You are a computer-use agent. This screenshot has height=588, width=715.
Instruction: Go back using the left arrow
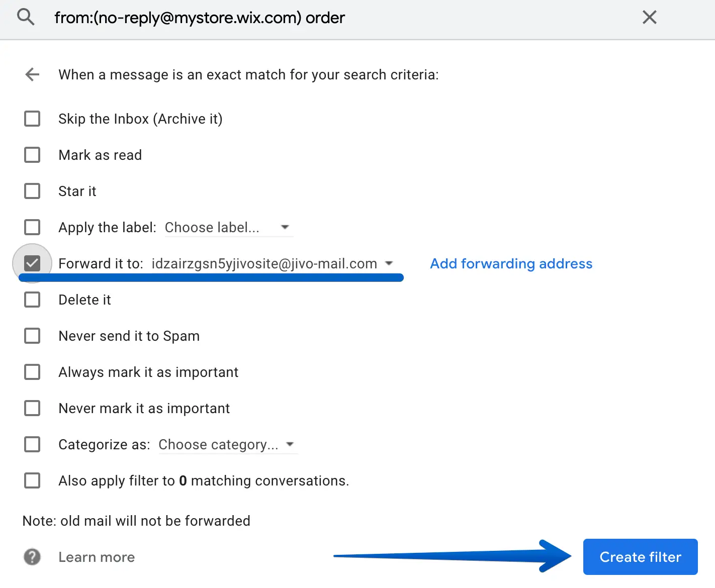[x=32, y=75]
